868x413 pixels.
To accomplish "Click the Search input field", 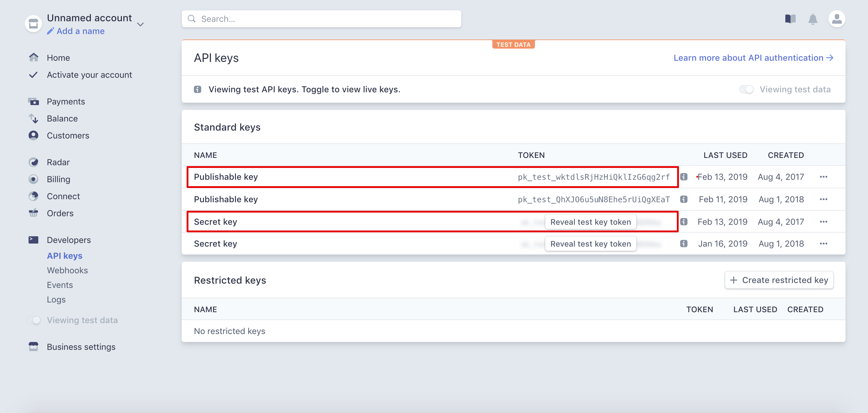I will coord(322,19).
